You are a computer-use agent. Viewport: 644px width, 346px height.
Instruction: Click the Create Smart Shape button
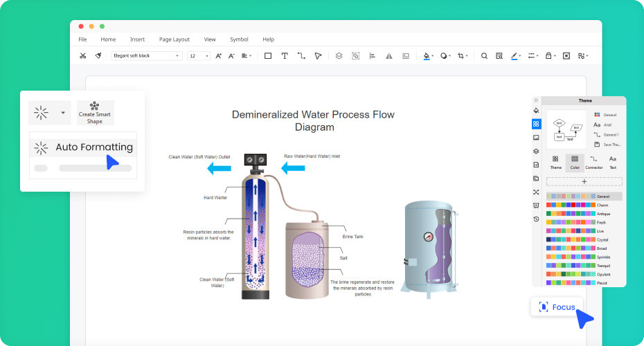[x=95, y=112]
